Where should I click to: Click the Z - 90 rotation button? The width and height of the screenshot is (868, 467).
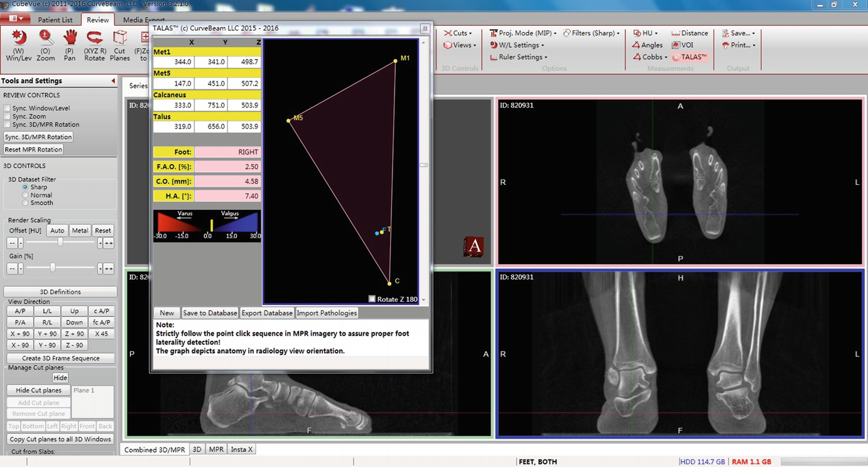pos(74,345)
